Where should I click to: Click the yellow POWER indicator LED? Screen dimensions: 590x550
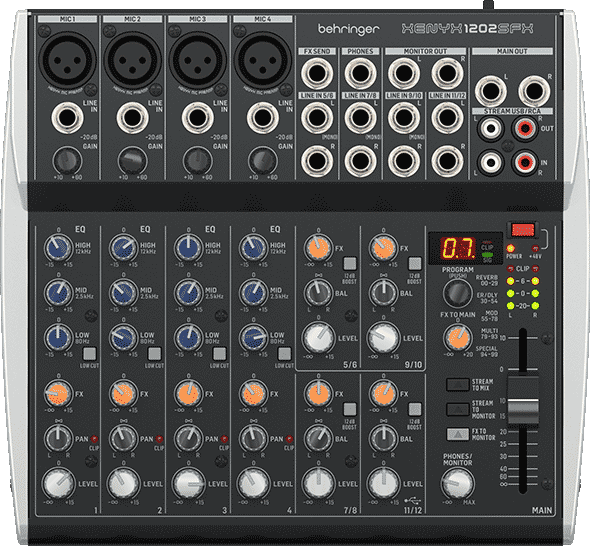(x=511, y=248)
